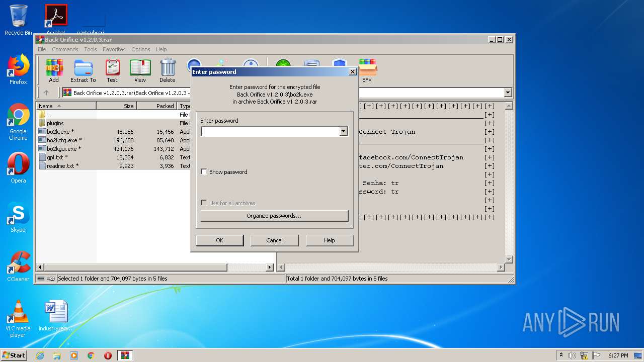Select the gpl.txt file row
Viewport: 644px width, 362px height.
click(x=114, y=157)
